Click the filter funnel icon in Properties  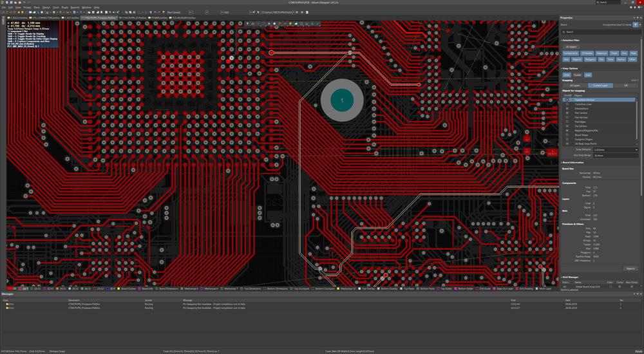[635, 24]
